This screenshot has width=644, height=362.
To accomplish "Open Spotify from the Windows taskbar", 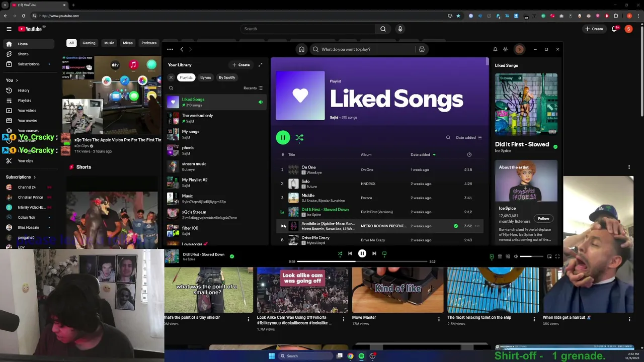I will tap(361, 356).
